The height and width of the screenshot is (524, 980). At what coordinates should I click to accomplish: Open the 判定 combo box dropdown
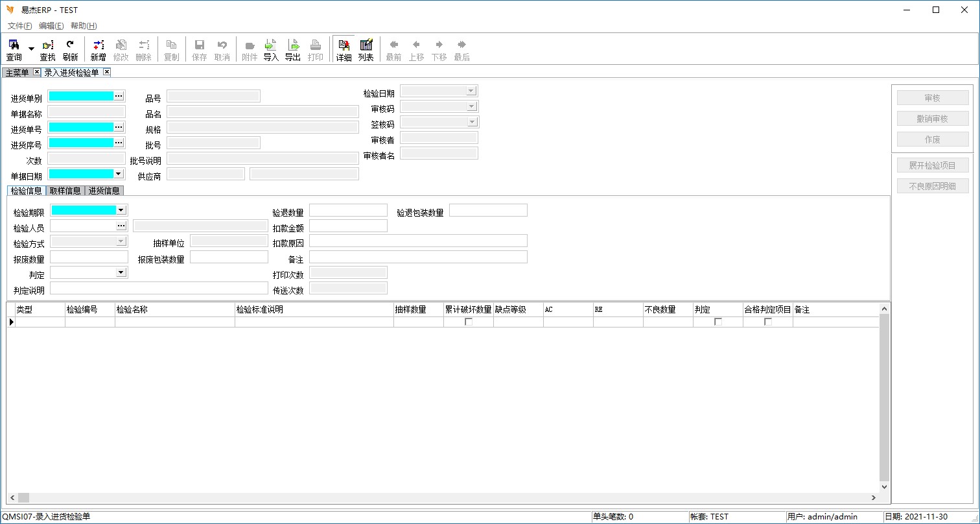click(121, 272)
